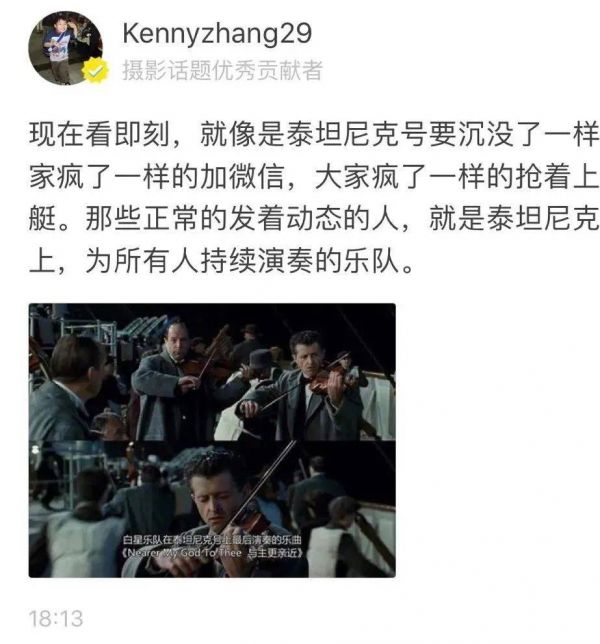Open the attached Titanic movie image
Screen dimensions: 600x644
tap(212, 440)
